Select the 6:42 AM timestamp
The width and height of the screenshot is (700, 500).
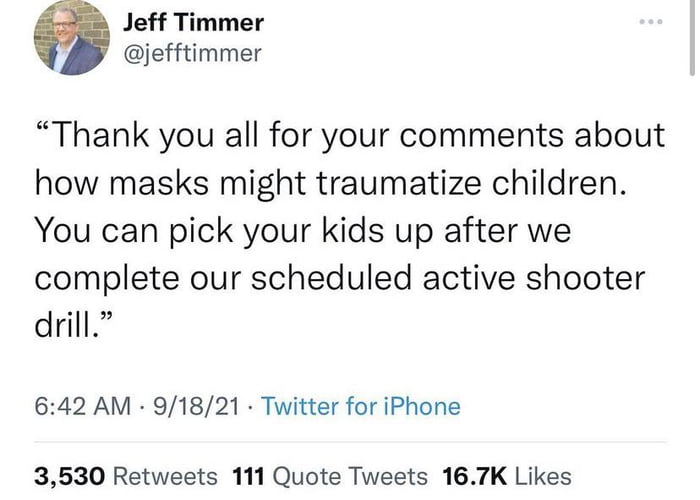[83, 406]
